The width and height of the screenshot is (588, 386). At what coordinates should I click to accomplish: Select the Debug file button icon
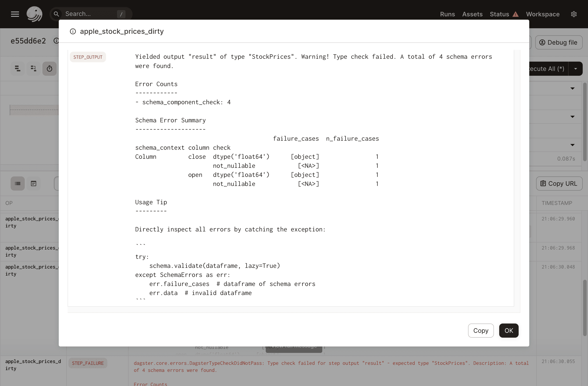click(x=541, y=42)
